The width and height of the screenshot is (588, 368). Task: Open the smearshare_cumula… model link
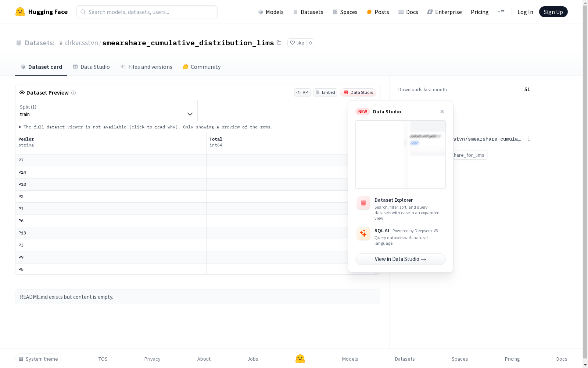pyautogui.click(x=487, y=139)
